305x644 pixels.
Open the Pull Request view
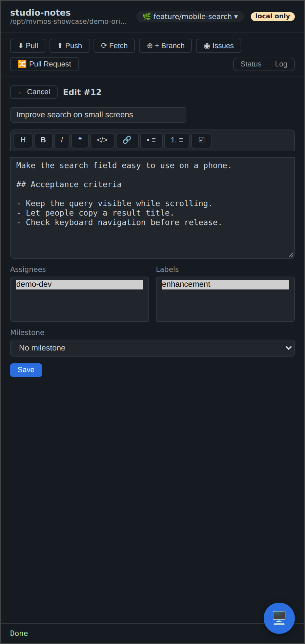[x=44, y=64]
